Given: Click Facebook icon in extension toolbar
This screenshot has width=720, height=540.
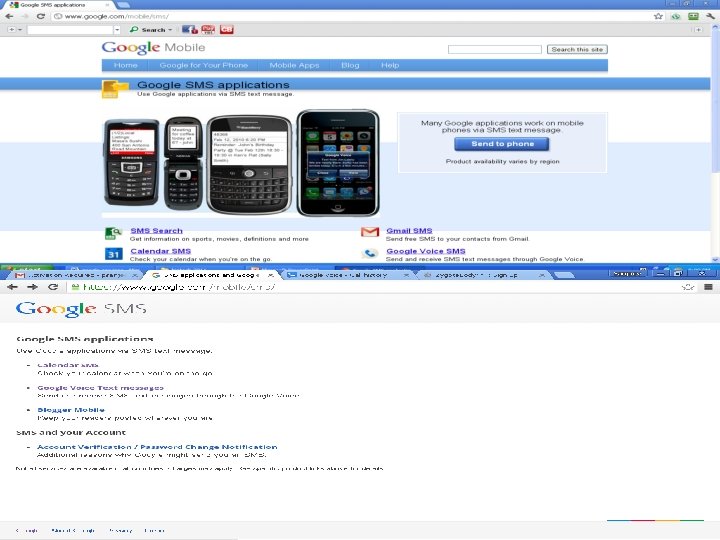Looking at the screenshot, I should (190, 29).
